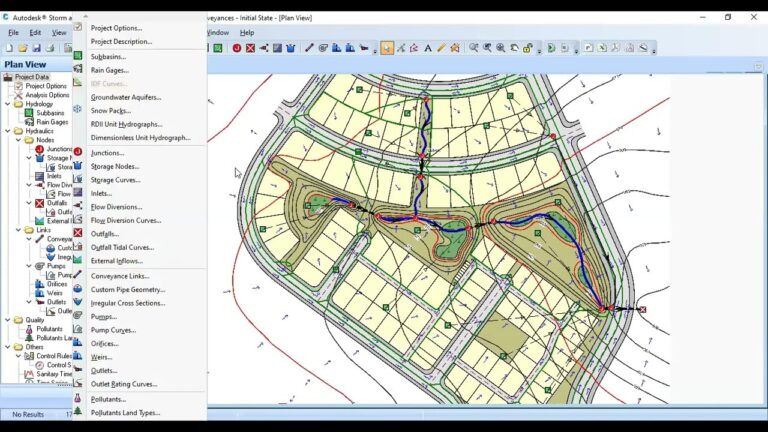Select the Conveyance Link draw toolbar tool
The width and height of the screenshot is (768, 432).
(x=309, y=48)
